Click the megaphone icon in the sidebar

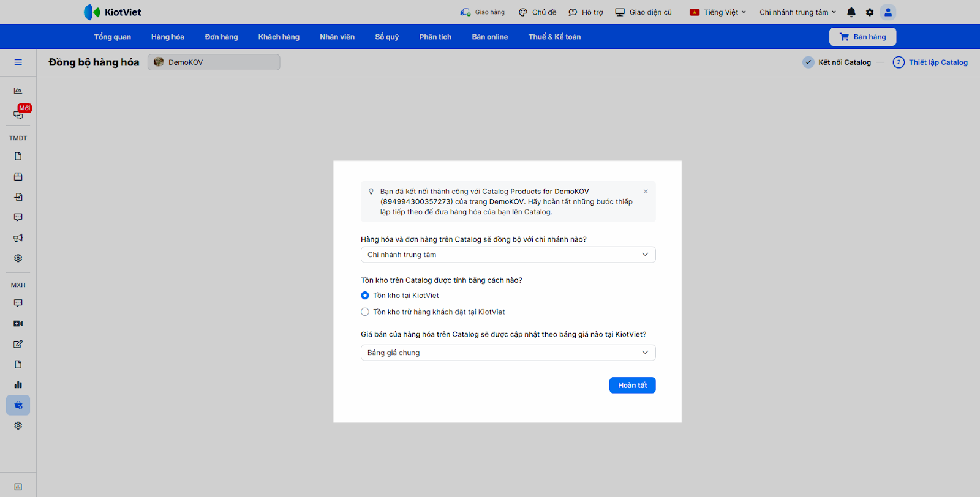point(18,237)
